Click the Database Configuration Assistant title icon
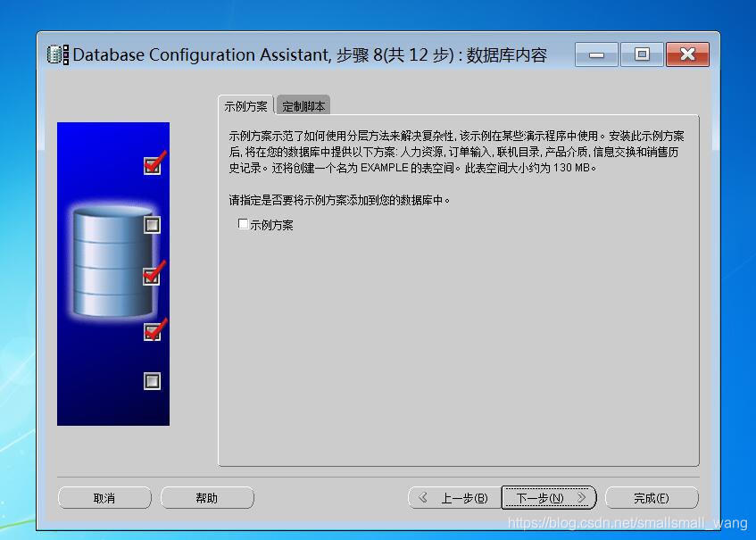Image resolution: width=756 pixels, height=540 pixels. (58, 54)
